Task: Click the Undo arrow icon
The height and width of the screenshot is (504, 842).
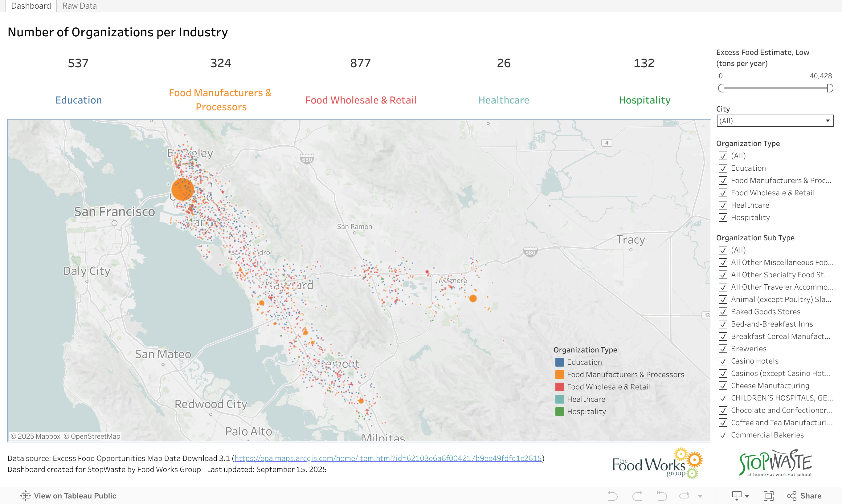Action: (x=612, y=496)
